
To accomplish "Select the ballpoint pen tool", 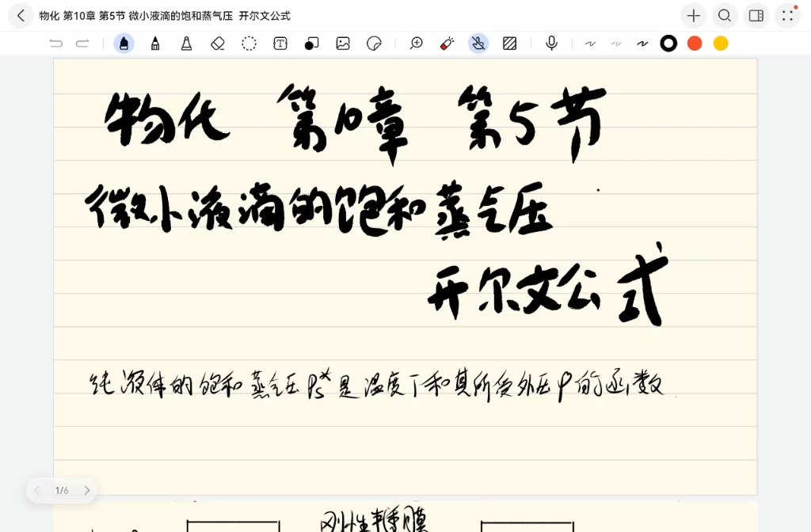I will [155, 44].
